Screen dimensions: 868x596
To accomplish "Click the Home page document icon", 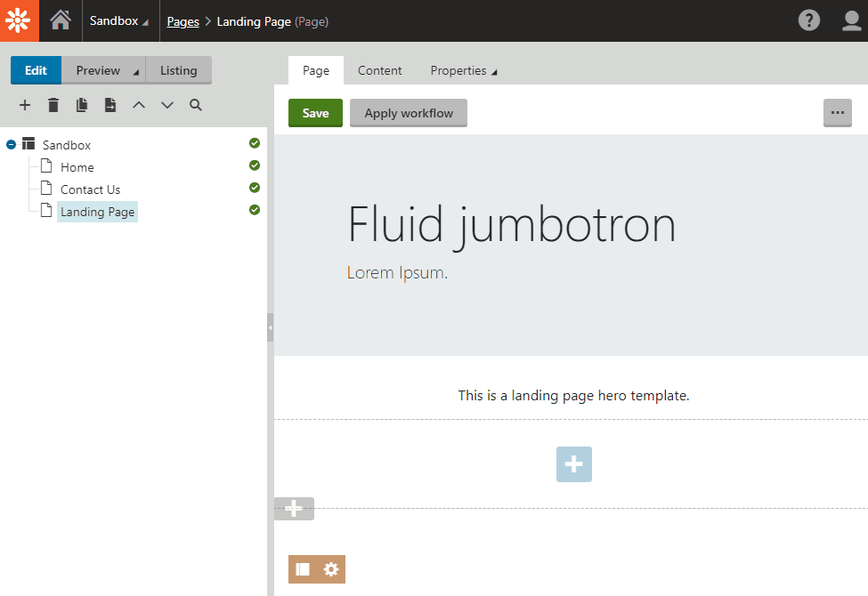I will pos(46,165).
